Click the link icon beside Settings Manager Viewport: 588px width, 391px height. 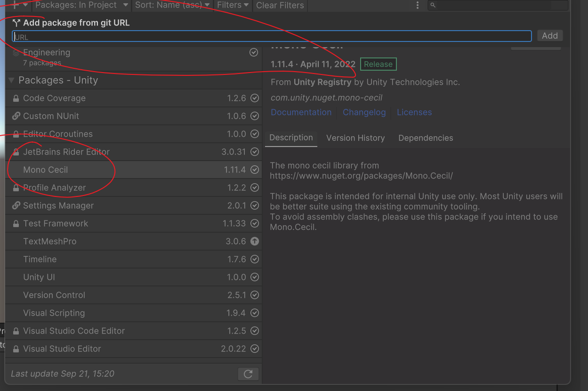pos(16,205)
